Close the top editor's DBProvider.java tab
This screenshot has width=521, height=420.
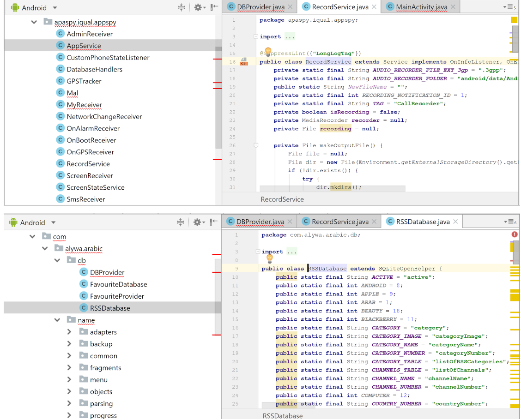click(290, 6)
